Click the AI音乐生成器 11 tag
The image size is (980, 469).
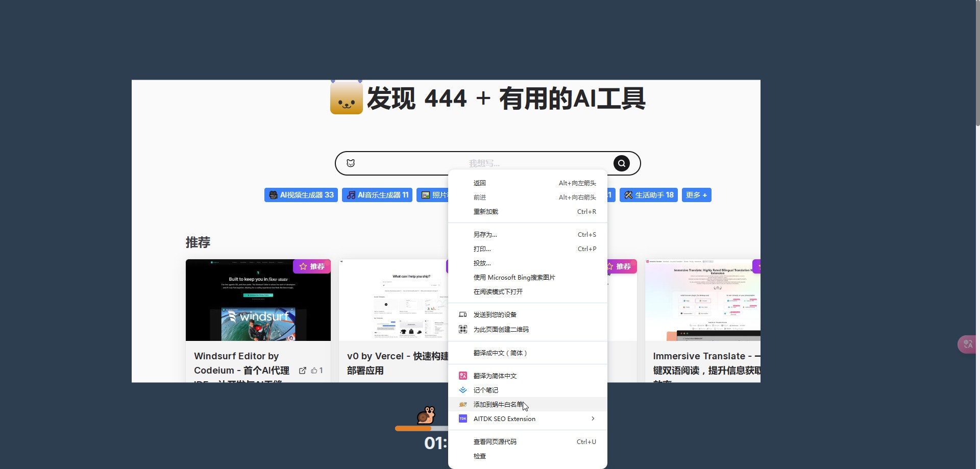click(377, 195)
